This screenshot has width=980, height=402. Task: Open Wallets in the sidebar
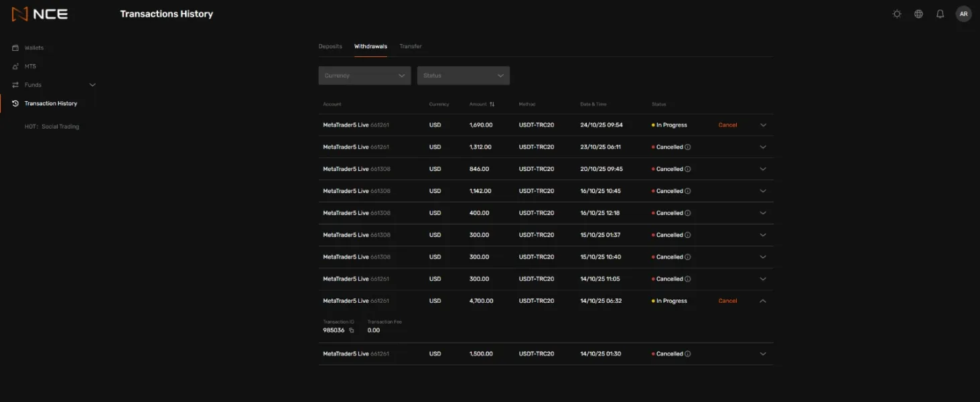33,48
